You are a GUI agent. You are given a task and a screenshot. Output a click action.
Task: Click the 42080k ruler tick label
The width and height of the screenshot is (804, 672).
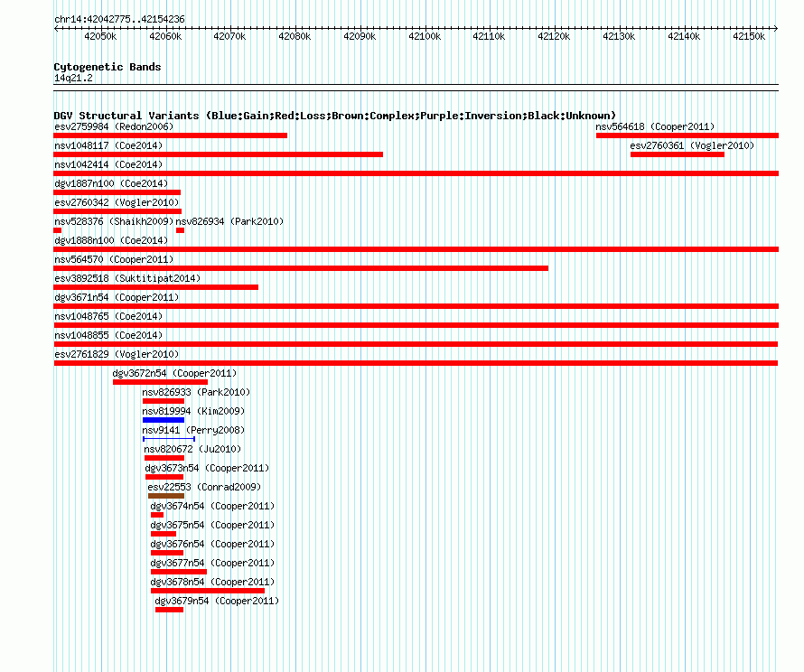294,36
